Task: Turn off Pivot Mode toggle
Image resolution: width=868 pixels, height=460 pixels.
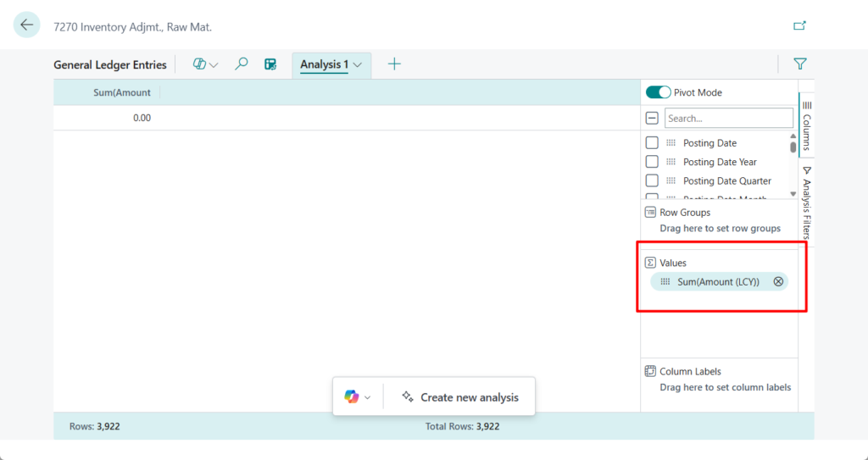Action: point(658,92)
